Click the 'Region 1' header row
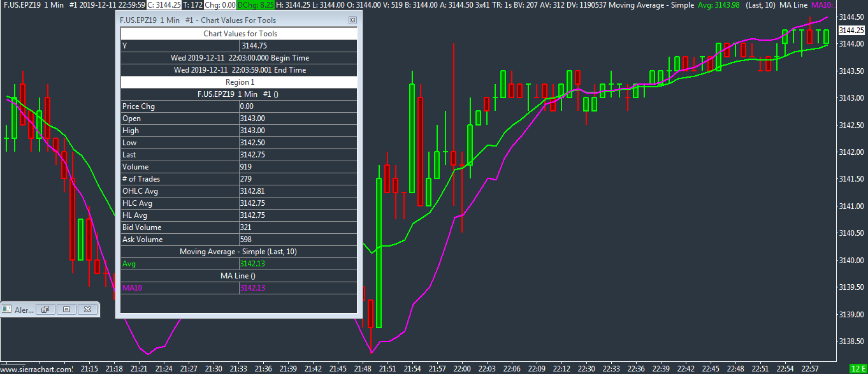868x374 pixels. (240, 82)
